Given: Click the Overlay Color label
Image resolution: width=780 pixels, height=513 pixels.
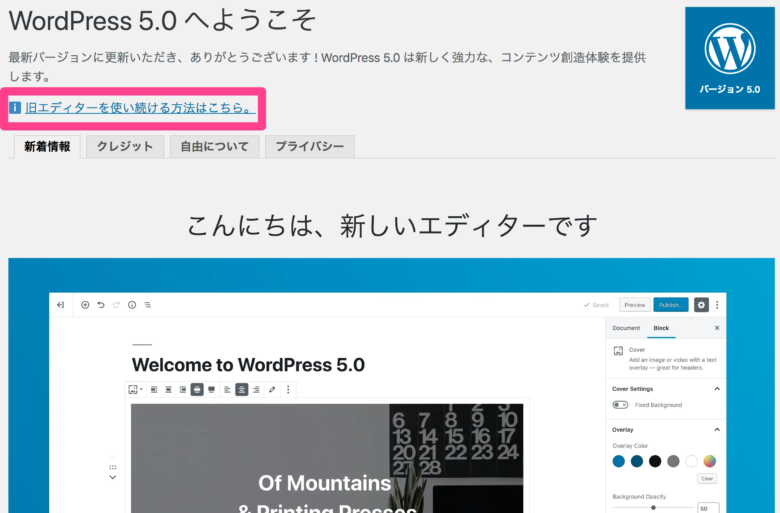Looking at the screenshot, I should (x=630, y=446).
